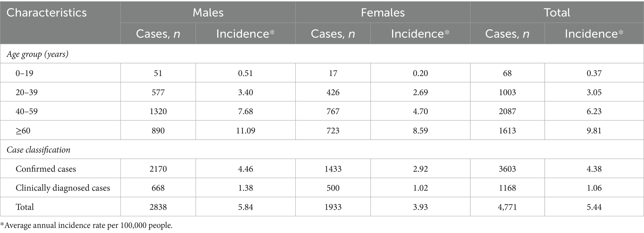The image size is (644, 233).
Task: Select the Case classification section row
Action: pos(38,150)
